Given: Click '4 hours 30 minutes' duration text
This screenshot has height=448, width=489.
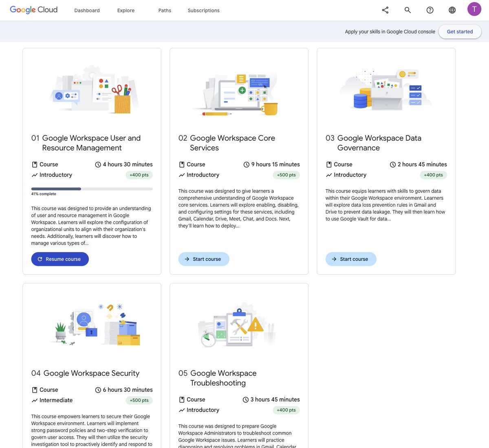Looking at the screenshot, I should (128, 165).
